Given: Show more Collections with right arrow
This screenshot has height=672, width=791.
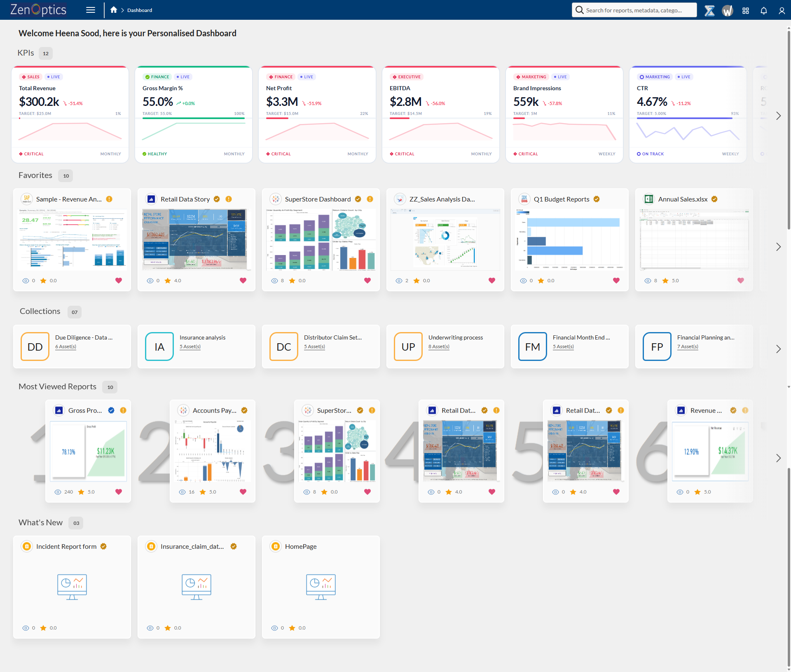Looking at the screenshot, I should click(x=778, y=349).
